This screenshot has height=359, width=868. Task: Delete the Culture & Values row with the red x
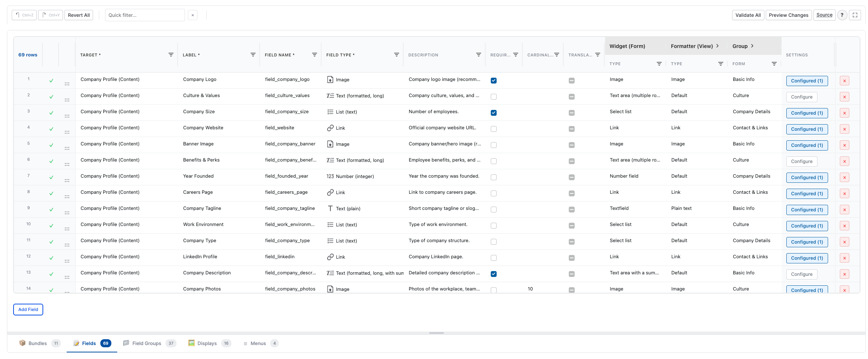pyautogui.click(x=845, y=97)
